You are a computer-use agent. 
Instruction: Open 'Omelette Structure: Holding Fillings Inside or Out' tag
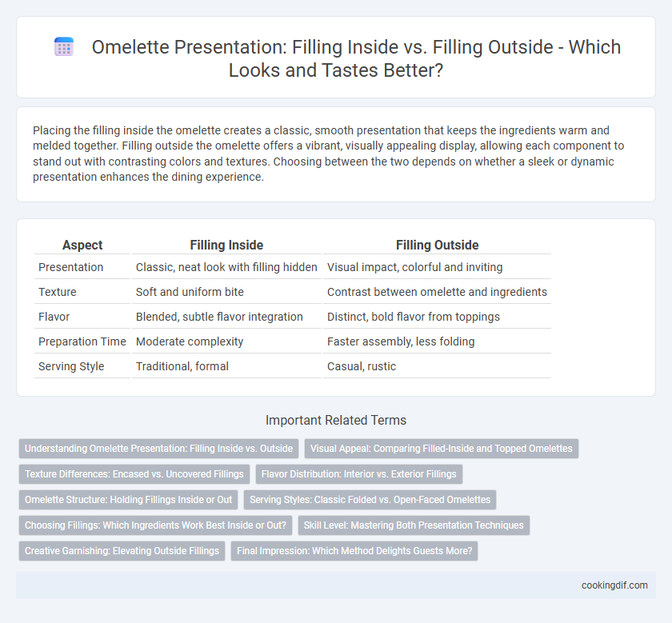click(128, 500)
